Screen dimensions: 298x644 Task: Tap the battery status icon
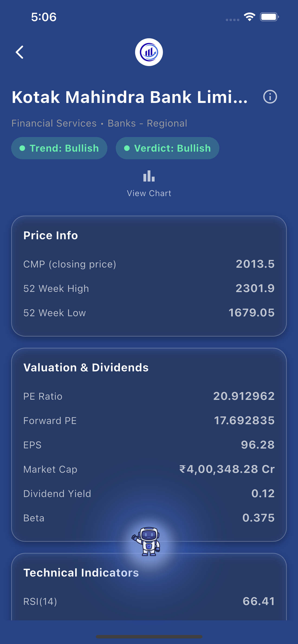[269, 17]
